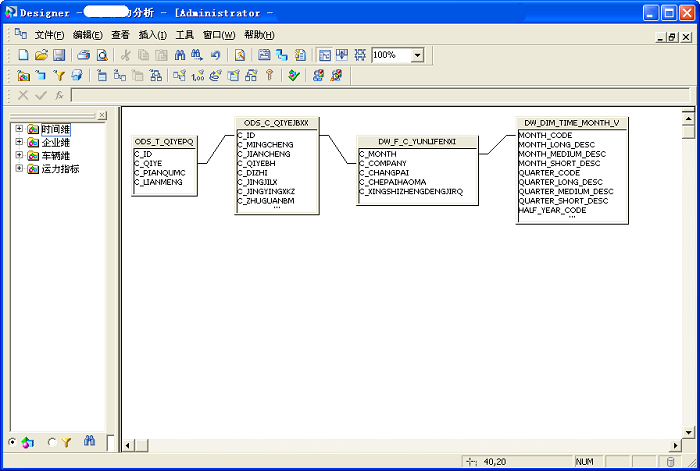This screenshot has height=471, width=700.
Task: Click the C_COMPANY column row
Action: pyautogui.click(x=383, y=163)
